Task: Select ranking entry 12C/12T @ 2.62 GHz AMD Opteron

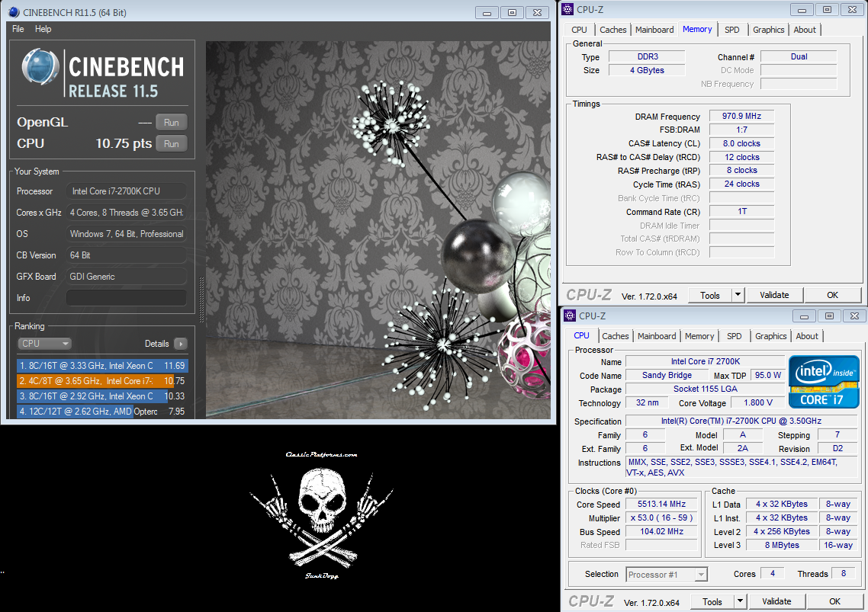Action: 102,411
